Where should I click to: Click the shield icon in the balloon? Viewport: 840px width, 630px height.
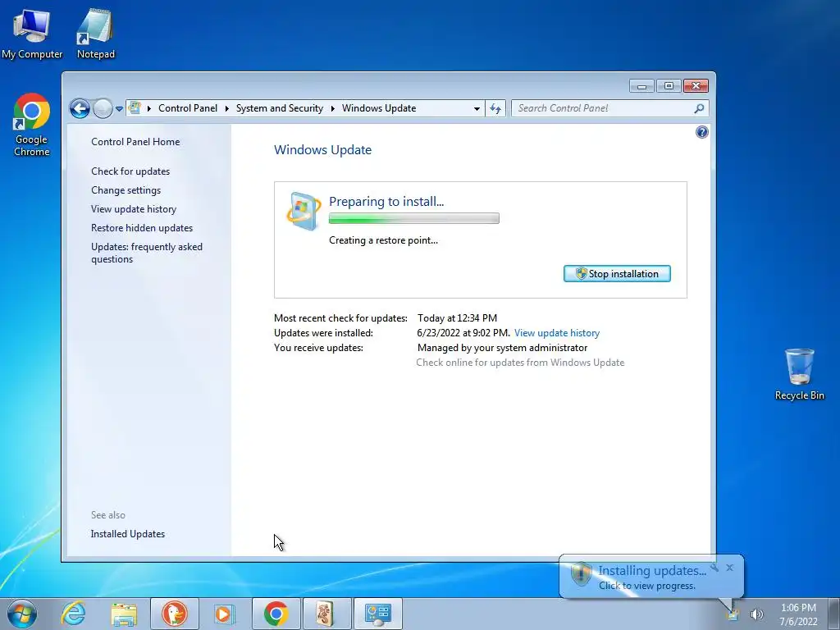(x=581, y=573)
